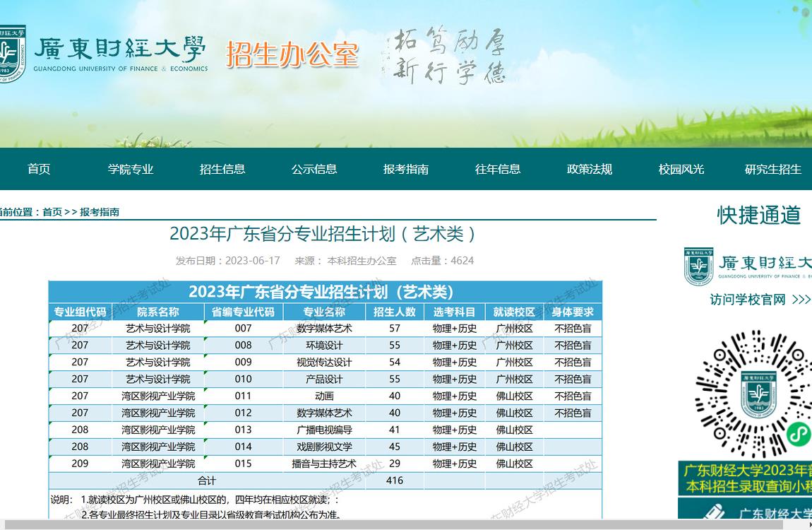Click the 招生办公室 header title
Image resolution: width=812 pixels, height=530 pixels.
[292, 54]
